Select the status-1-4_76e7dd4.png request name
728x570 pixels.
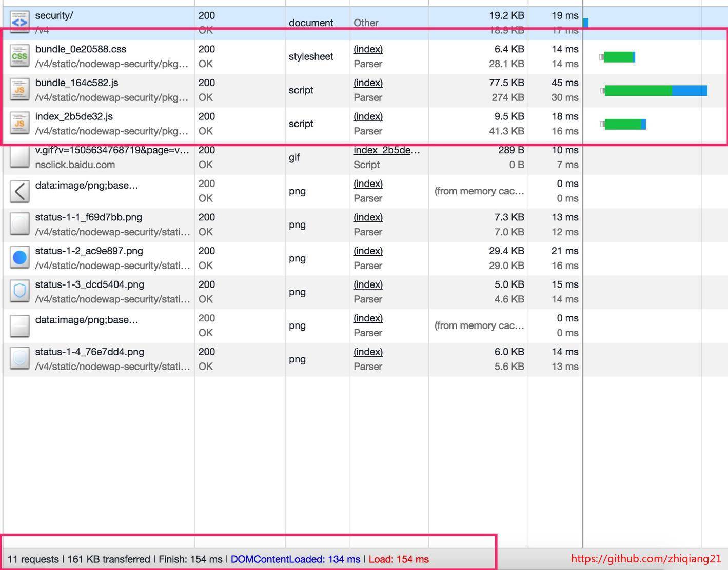(89, 352)
